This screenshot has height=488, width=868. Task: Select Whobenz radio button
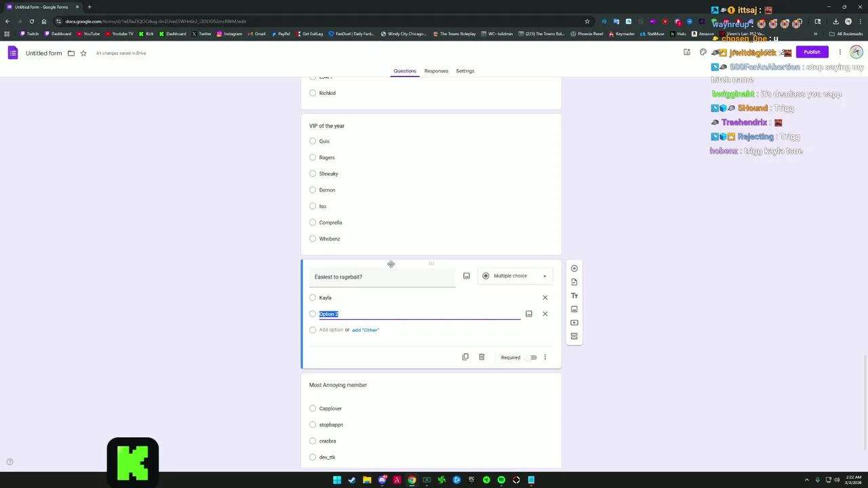(313, 239)
